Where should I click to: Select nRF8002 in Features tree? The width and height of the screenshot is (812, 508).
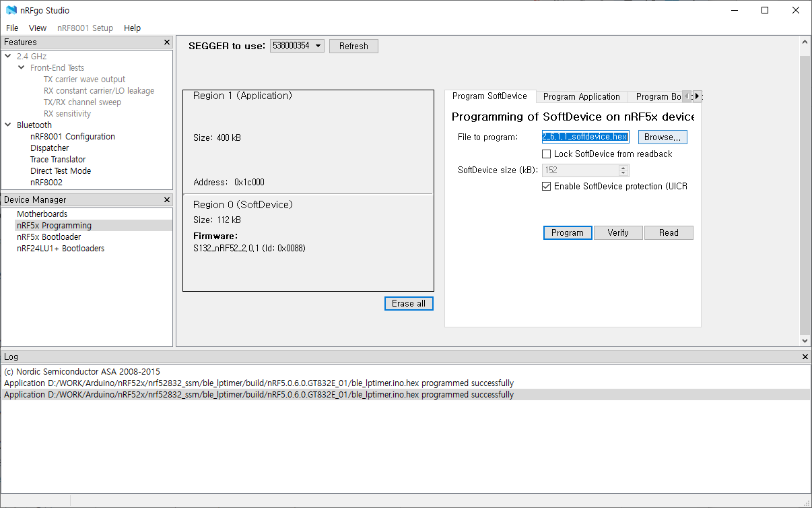[x=46, y=182]
